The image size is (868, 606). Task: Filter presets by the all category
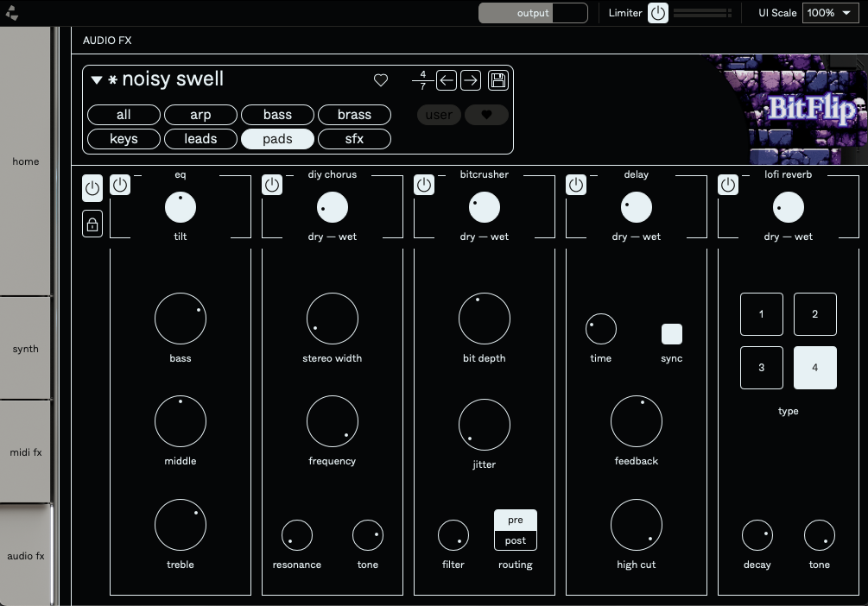point(124,115)
